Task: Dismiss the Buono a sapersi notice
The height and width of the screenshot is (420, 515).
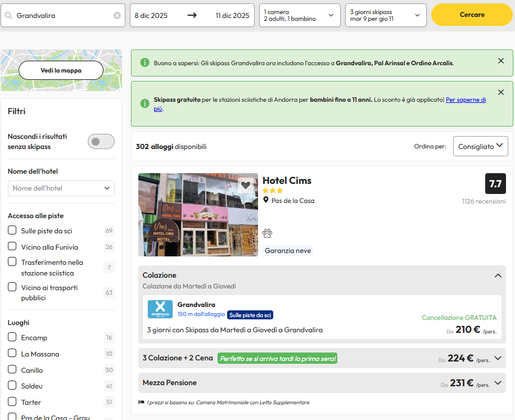Action: [x=500, y=61]
